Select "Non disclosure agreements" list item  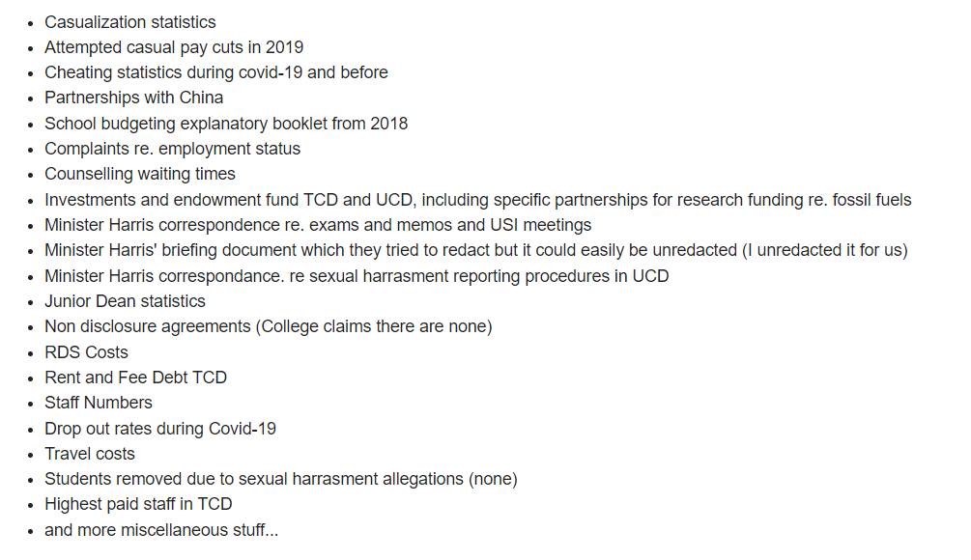coord(269,326)
